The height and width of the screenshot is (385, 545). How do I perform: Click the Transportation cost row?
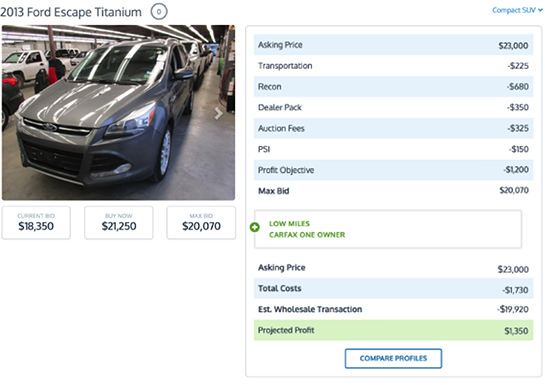coord(393,66)
